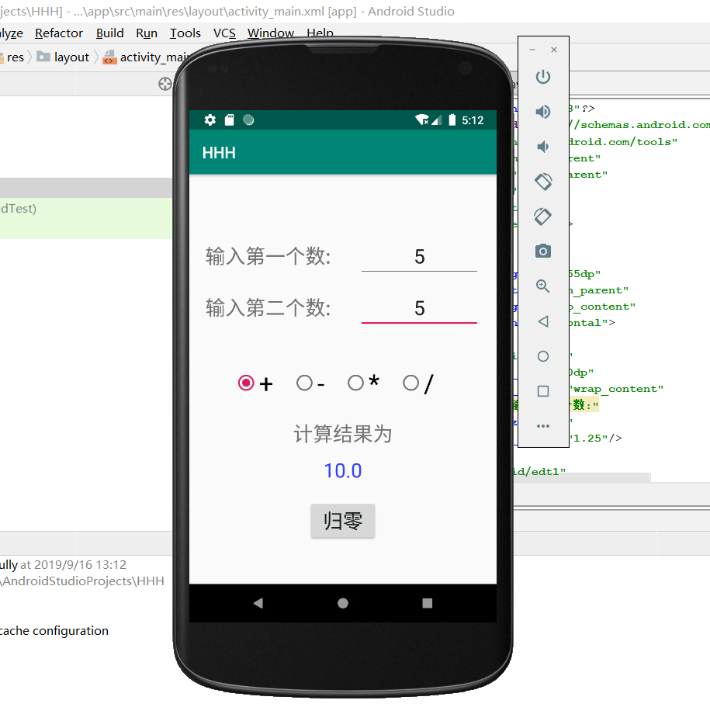The width and height of the screenshot is (710, 728).
Task: Click the 'id/edt1' code line
Action: [540, 472]
